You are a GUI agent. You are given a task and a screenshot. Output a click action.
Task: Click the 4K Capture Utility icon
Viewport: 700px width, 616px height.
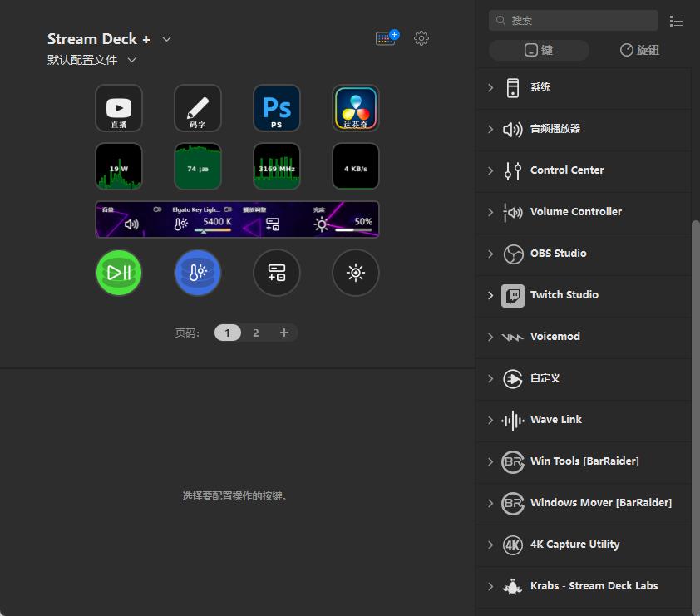pos(513,545)
